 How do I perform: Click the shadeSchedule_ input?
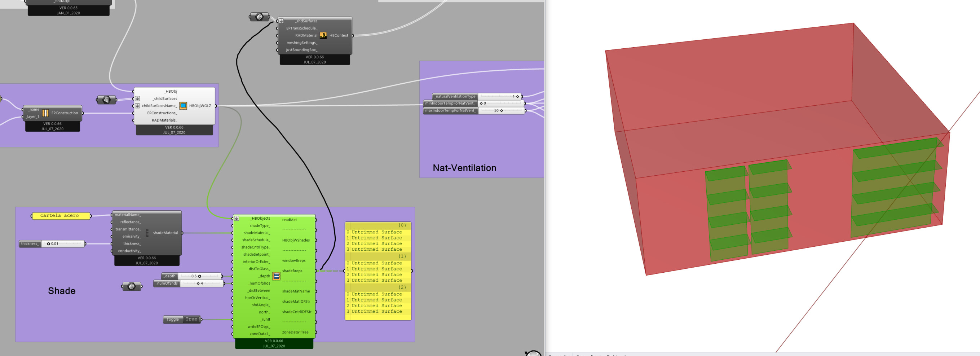[x=256, y=240]
